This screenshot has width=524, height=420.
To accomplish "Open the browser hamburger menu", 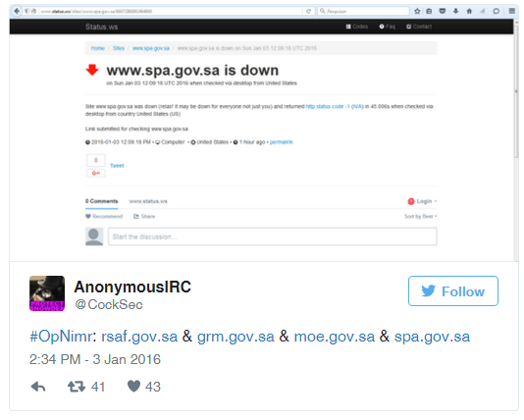I will 511,11.
